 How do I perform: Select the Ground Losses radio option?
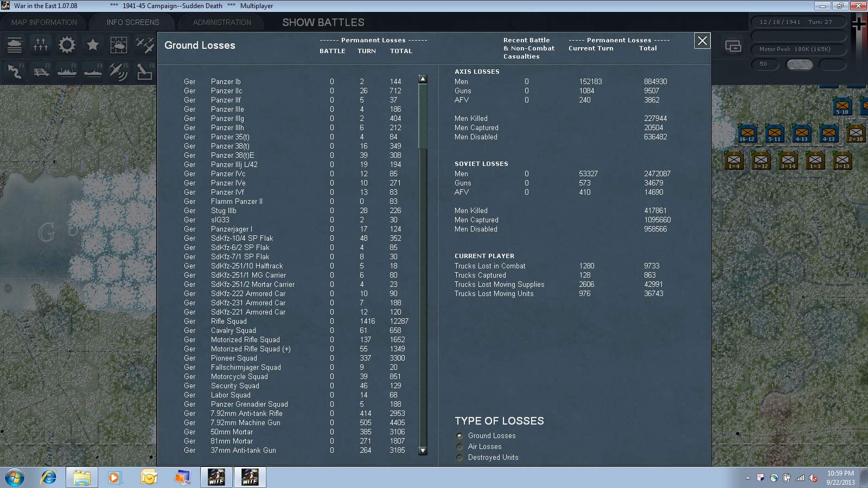point(460,436)
